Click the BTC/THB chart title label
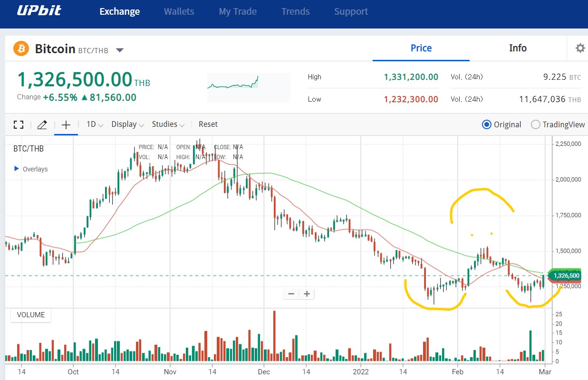The width and height of the screenshot is (588, 380). click(x=29, y=149)
